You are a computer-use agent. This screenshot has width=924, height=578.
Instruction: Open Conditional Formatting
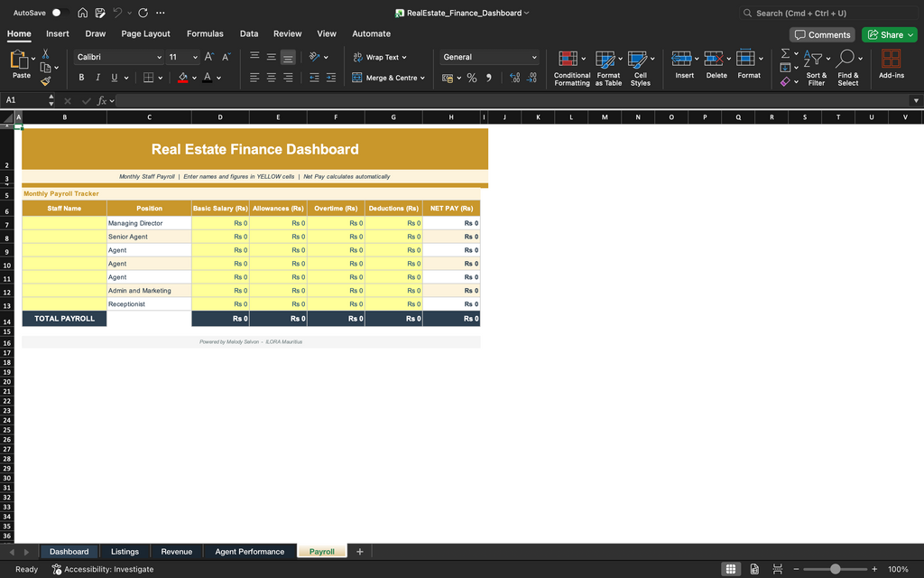point(571,69)
